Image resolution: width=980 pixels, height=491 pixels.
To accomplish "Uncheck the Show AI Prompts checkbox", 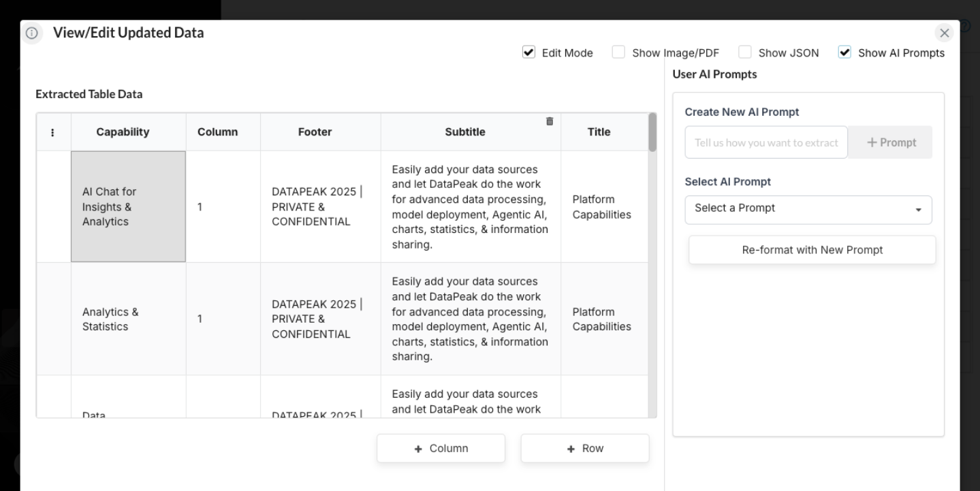I will click(844, 52).
